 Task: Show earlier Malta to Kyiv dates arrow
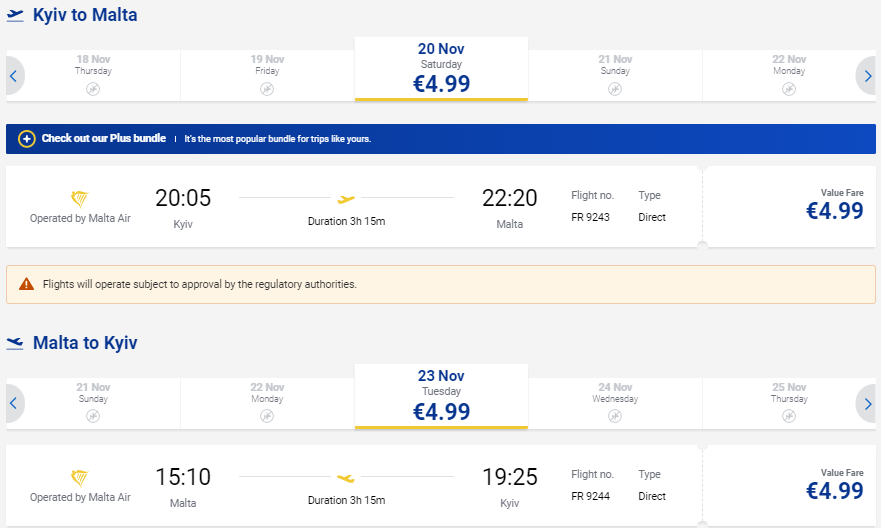click(x=14, y=403)
